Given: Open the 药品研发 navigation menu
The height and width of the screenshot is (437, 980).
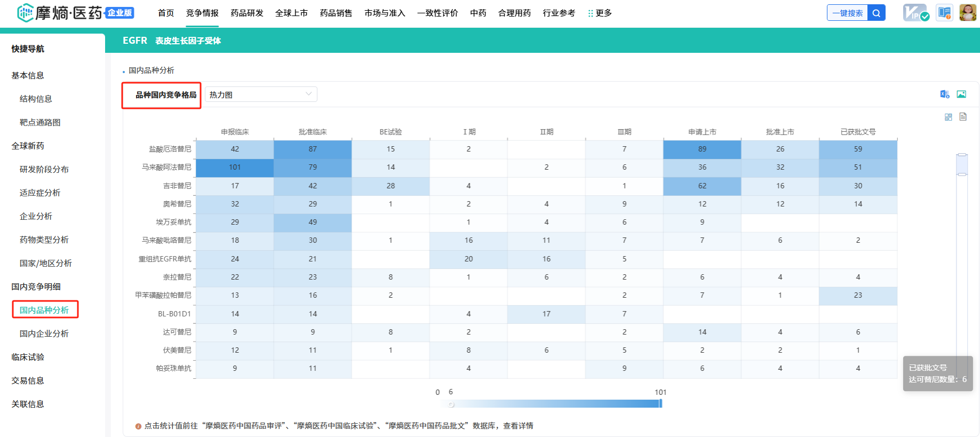Looking at the screenshot, I should (247, 13).
